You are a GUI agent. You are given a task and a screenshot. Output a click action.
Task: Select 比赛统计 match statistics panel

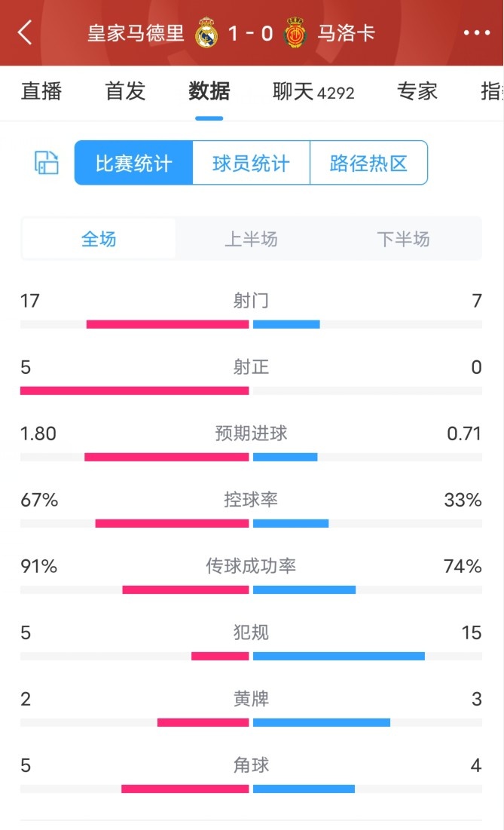pyautogui.click(x=133, y=163)
